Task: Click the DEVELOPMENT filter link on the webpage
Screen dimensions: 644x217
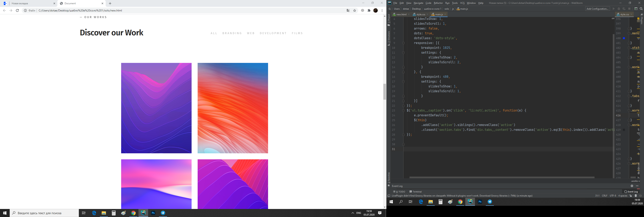Action: 273,33
